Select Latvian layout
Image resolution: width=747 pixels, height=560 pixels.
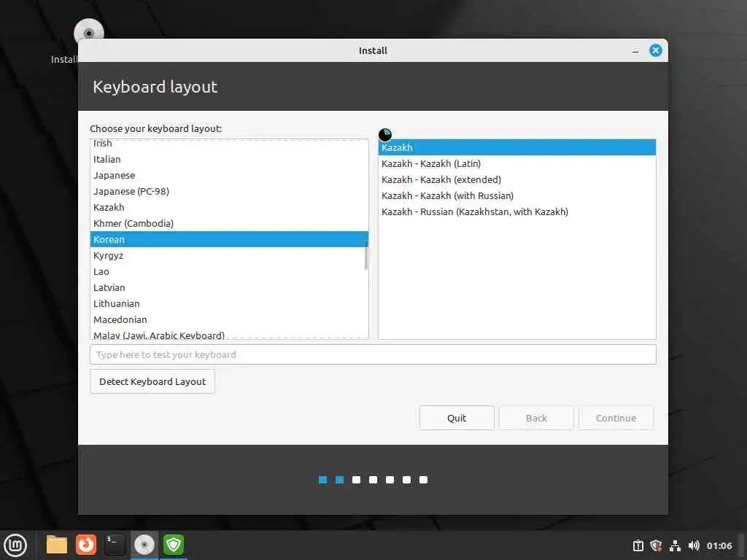coord(229,287)
